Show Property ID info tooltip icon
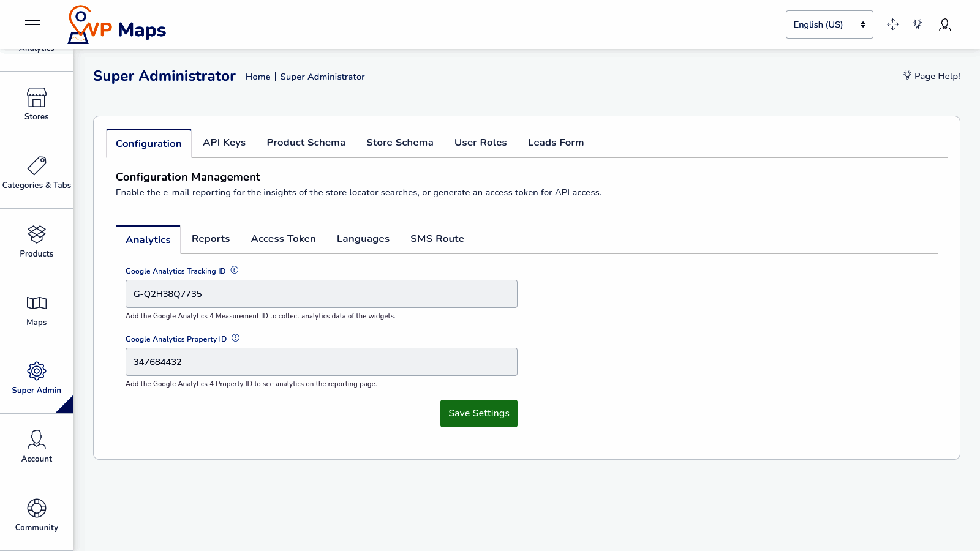Screen dimensions: 980x551 236,338
